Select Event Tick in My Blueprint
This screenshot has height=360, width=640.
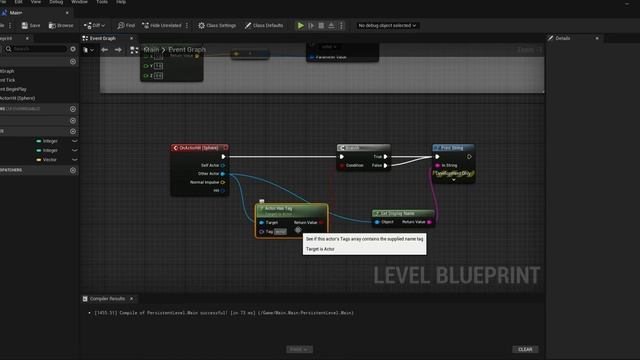click(8, 80)
